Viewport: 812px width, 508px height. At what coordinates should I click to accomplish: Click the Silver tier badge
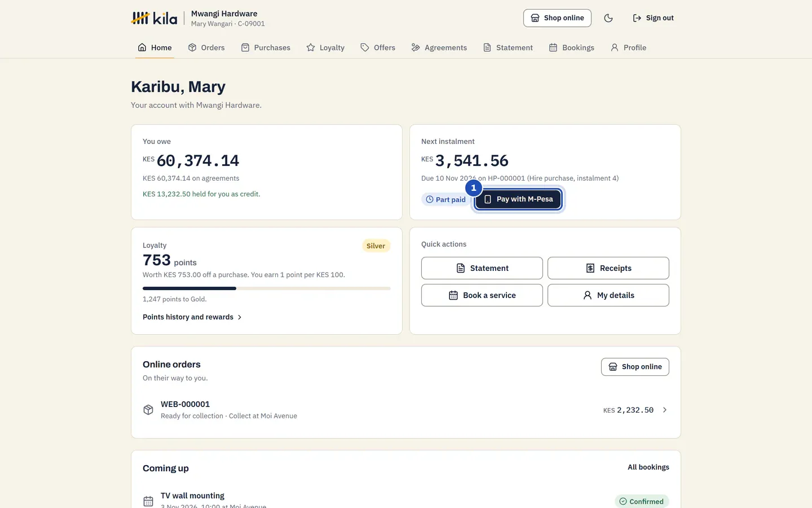pyautogui.click(x=376, y=246)
